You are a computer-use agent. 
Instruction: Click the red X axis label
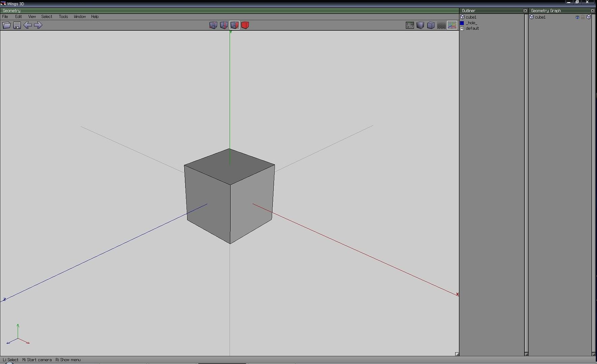point(457,294)
